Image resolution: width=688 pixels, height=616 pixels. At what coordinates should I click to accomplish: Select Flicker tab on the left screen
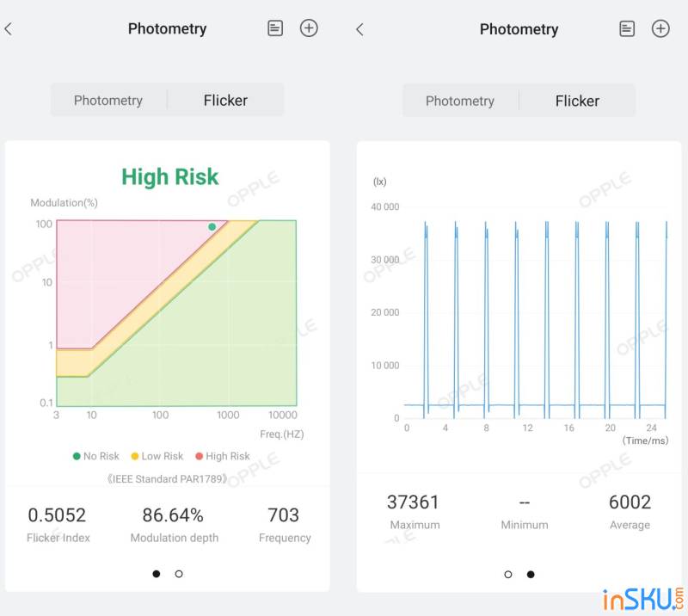(x=225, y=101)
